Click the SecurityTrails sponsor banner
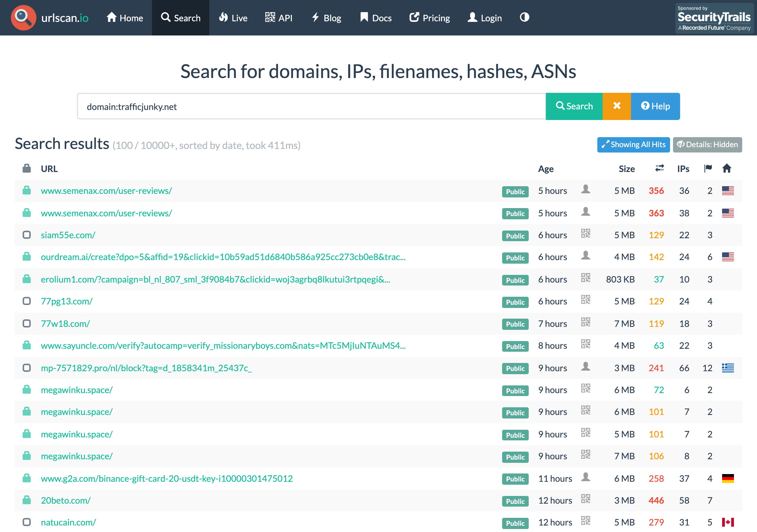 [x=714, y=18]
